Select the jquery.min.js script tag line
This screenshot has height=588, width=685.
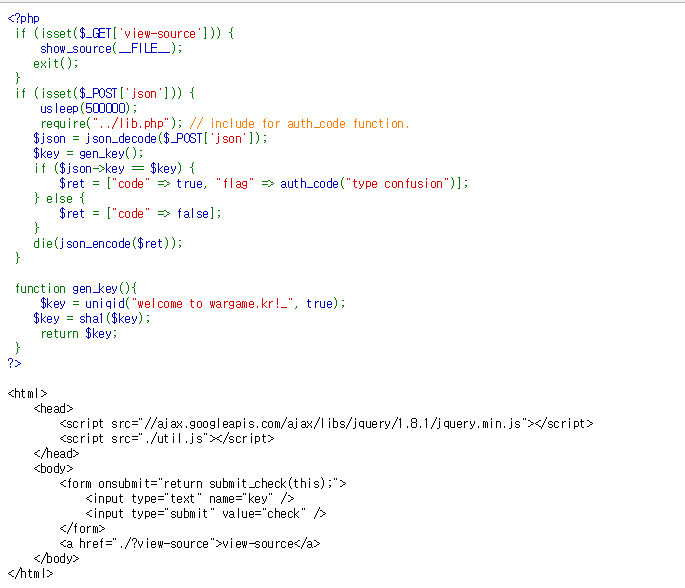pos(326,423)
